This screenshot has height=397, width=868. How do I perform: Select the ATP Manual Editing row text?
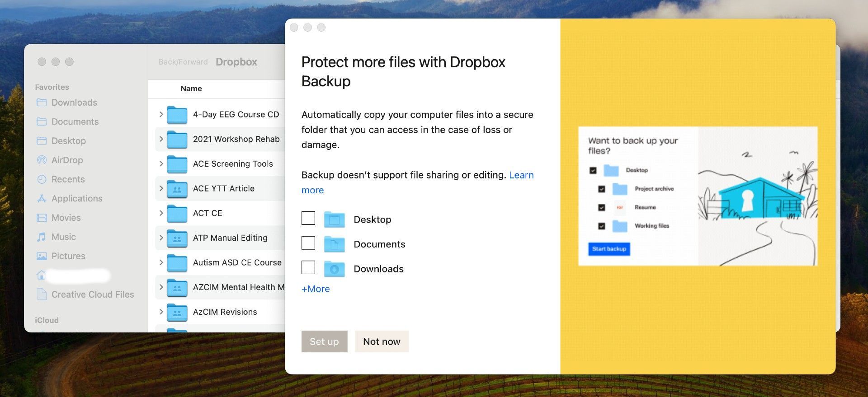click(x=230, y=238)
